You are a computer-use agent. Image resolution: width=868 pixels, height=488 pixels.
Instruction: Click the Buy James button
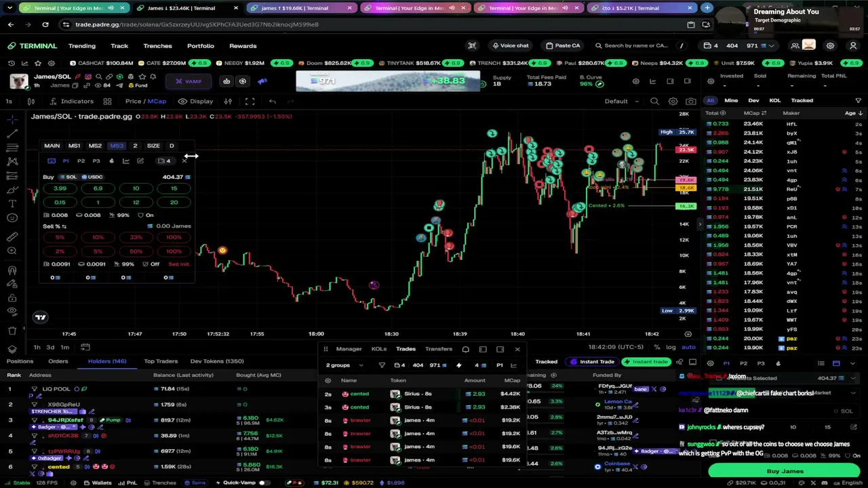tap(785, 471)
